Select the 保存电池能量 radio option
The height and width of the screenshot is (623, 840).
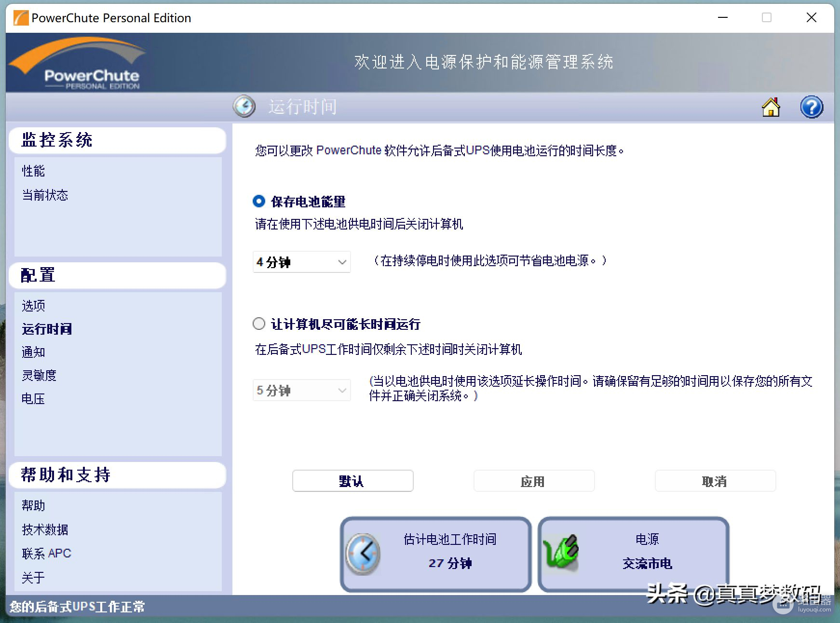click(x=259, y=201)
